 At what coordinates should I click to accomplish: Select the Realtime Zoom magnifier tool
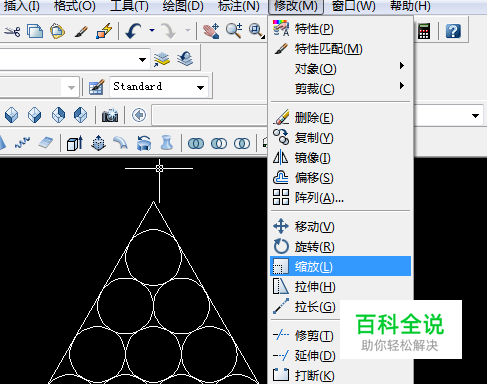[234, 31]
